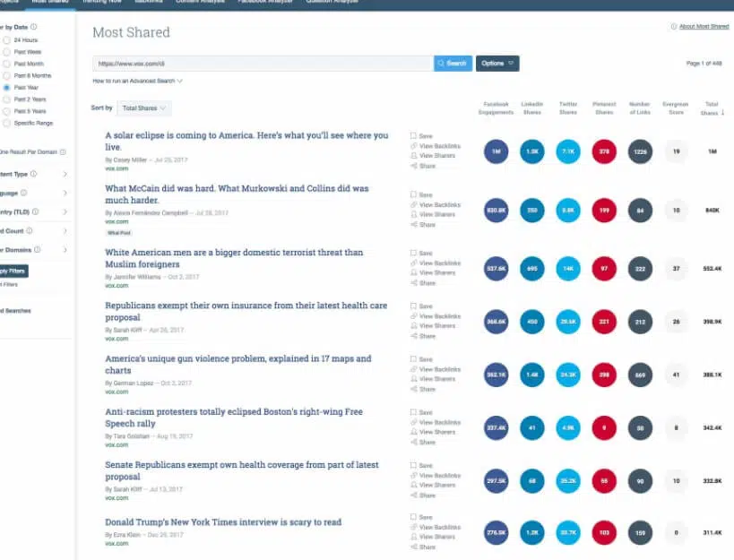Click the blue Search button
This screenshot has height=560, width=734.
[x=453, y=64]
